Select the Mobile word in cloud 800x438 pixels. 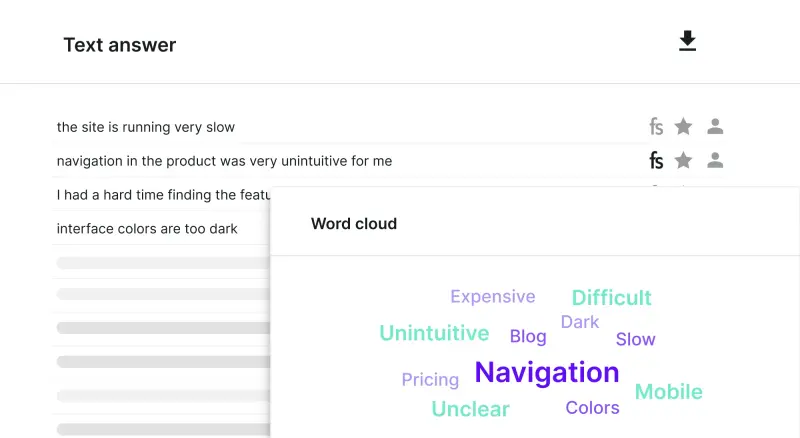668,392
